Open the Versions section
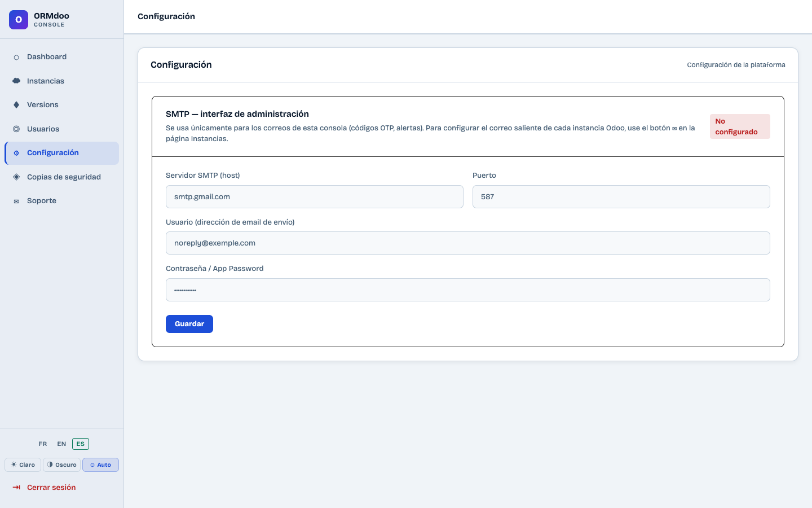 pyautogui.click(x=62, y=105)
